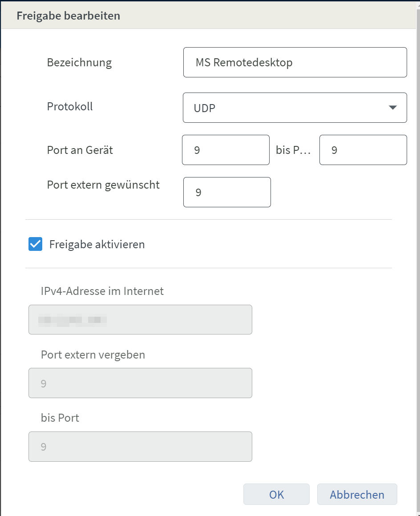Image resolution: width=420 pixels, height=516 pixels.
Task: Click the Bezeichnung label
Action: (x=79, y=62)
